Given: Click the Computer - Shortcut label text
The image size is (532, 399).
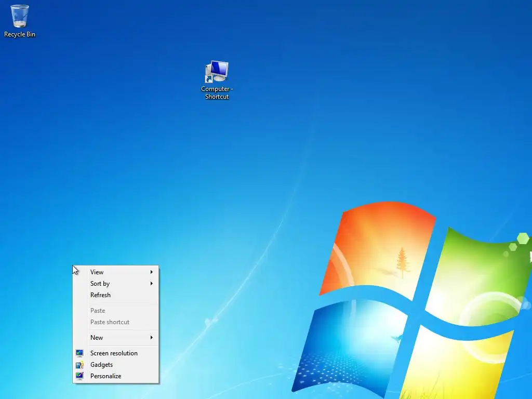Looking at the screenshot, I should pyautogui.click(x=217, y=92).
